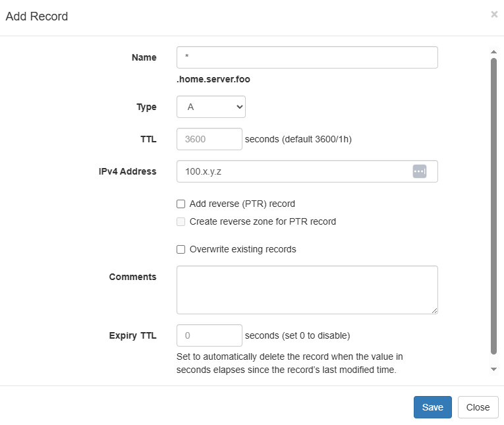Click the ellipsis icon in IPv4 Address field
The image size is (504, 425).
[420, 171]
